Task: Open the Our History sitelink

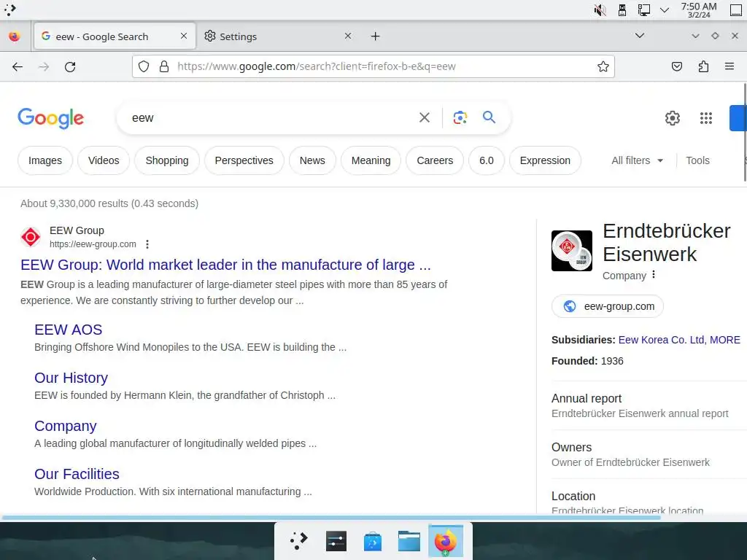Action: [x=71, y=378]
